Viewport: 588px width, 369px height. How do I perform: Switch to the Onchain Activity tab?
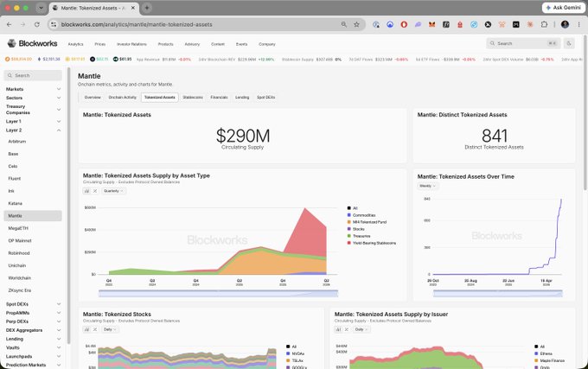(122, 98)
